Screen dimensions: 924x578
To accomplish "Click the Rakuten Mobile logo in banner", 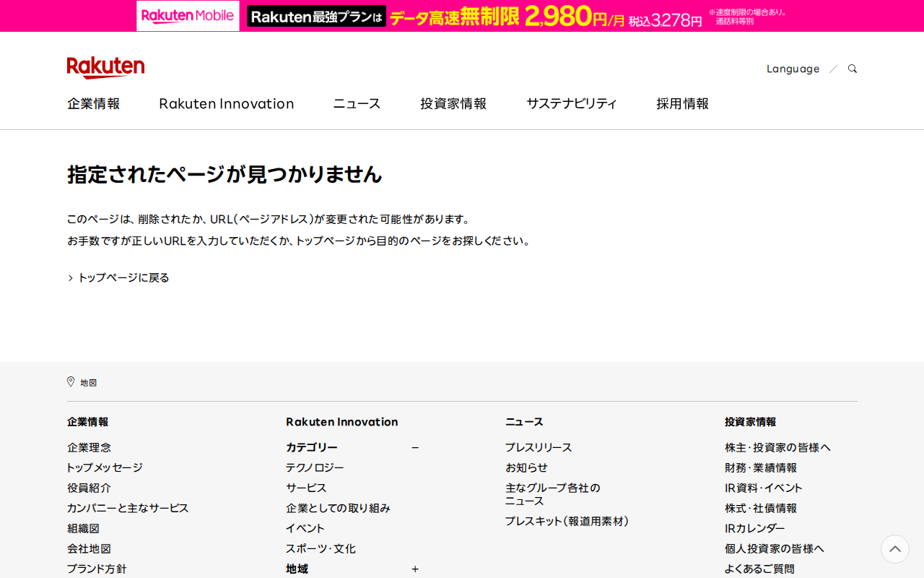I will point(187,15).
